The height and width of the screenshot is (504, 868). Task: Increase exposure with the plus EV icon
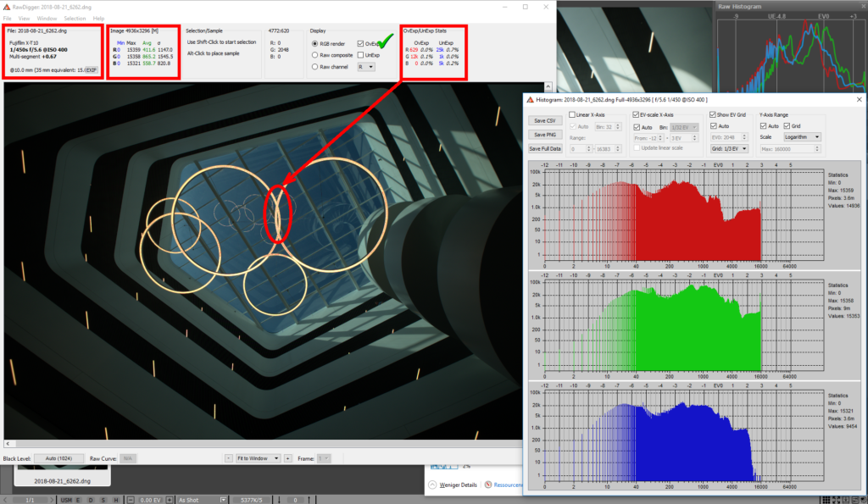pyautogui.click(x=170, y=500)
